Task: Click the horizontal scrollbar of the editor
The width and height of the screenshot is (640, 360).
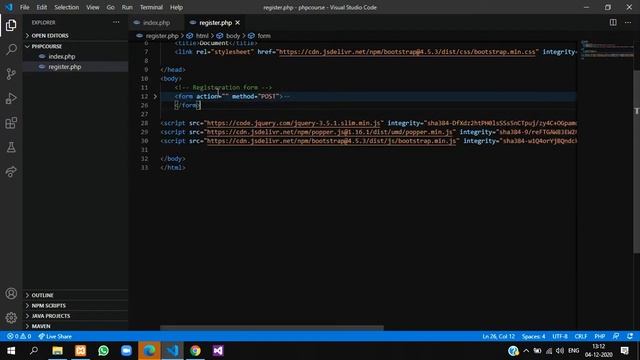Action: click(x=271, y=328)
